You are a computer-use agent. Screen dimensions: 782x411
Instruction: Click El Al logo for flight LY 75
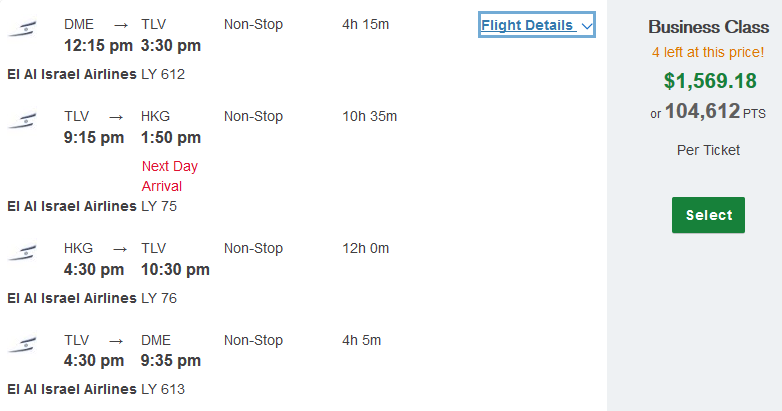[22, 121]
